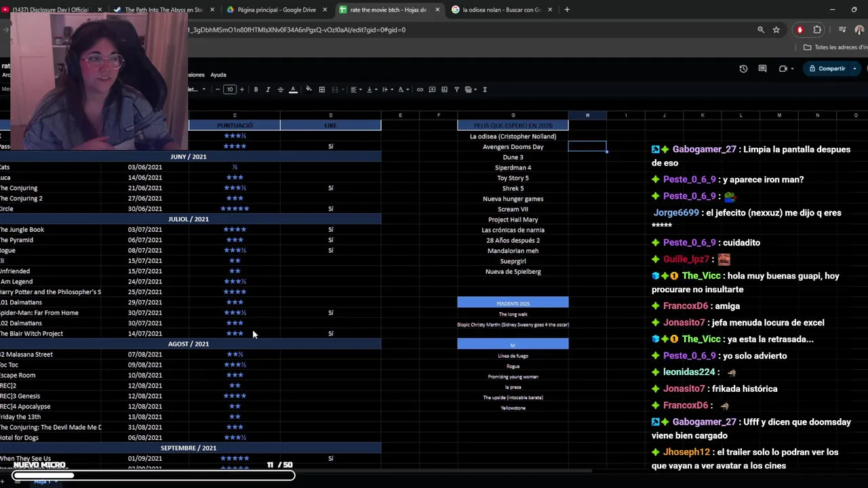Screen dimensions: 868x488
Task: Switch to the Disclosure Day YouTube tab
Action: coord(50,9)
